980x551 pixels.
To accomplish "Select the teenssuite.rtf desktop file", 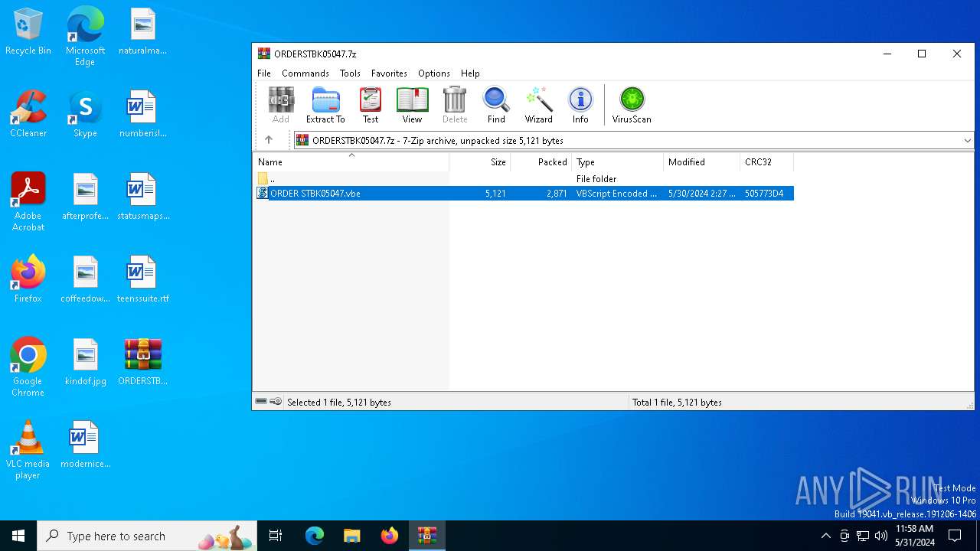I will 143,279.
